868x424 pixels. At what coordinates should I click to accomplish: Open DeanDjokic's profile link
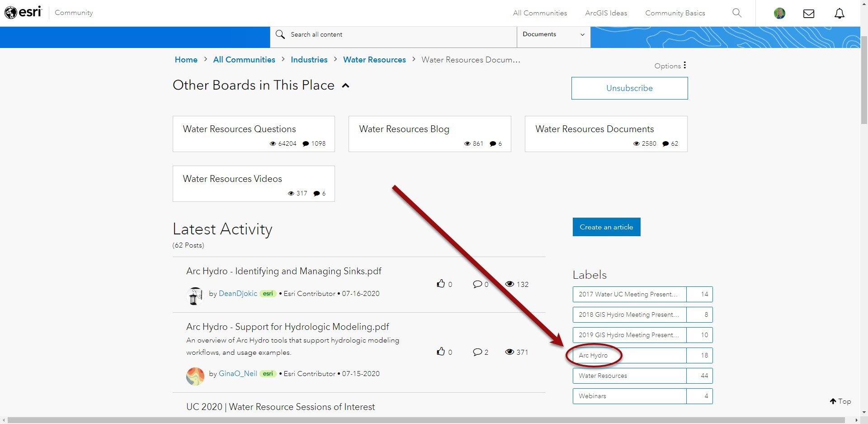click(238, 294)
